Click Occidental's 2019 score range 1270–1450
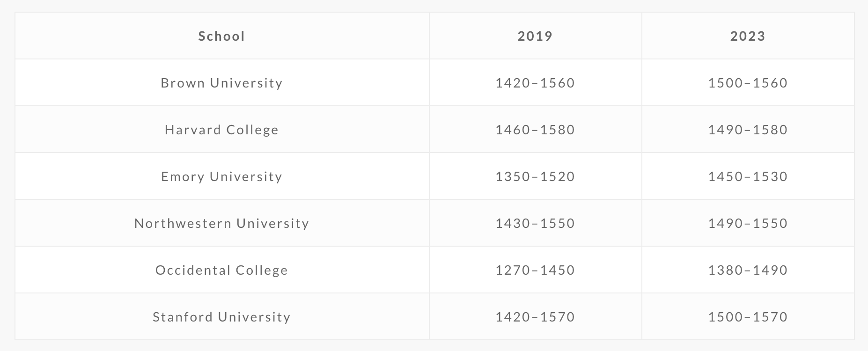 pos(535,270)
